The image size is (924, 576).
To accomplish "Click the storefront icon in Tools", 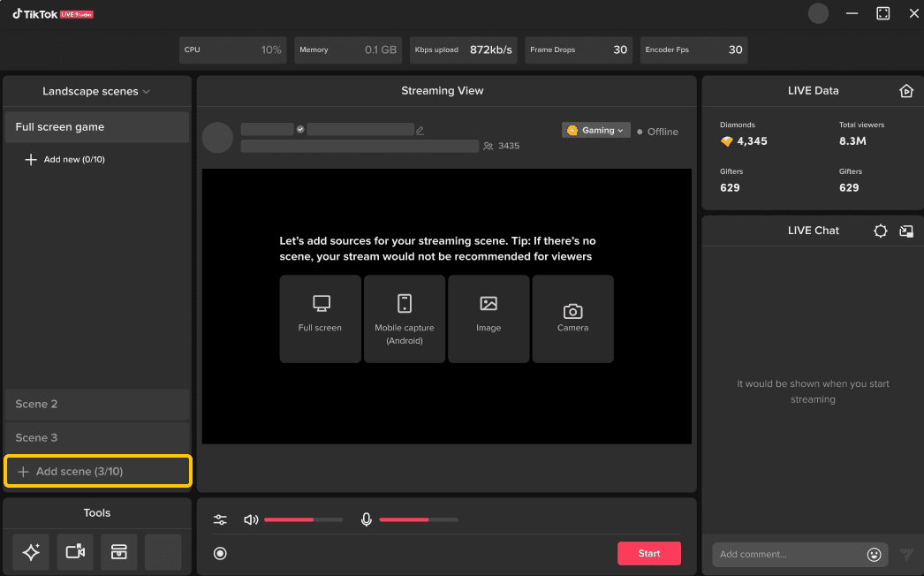I will [119, 552].
